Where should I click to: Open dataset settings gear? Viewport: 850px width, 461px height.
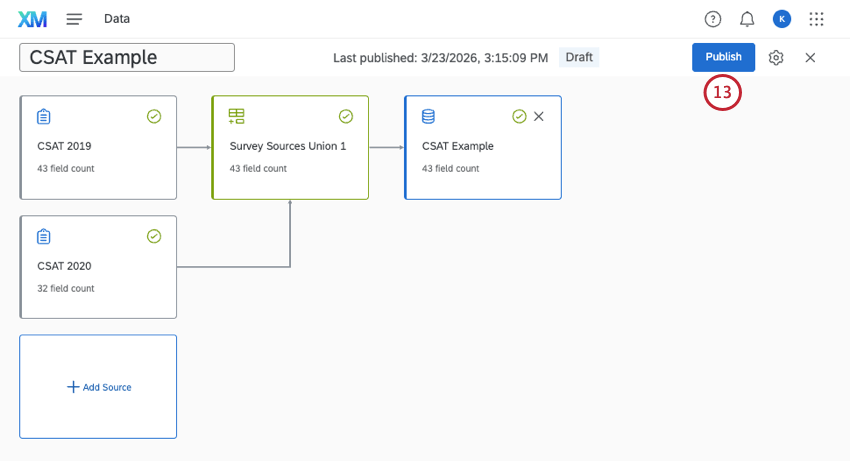(x=776, y=58)
